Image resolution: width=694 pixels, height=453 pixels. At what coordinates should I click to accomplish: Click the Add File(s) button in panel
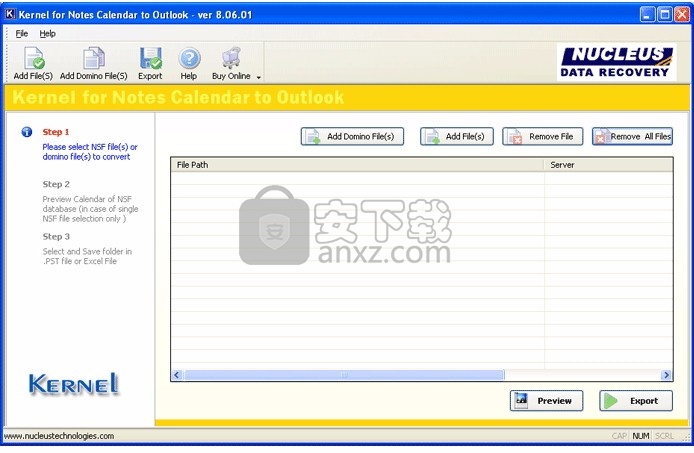click(x=457, y=136)
